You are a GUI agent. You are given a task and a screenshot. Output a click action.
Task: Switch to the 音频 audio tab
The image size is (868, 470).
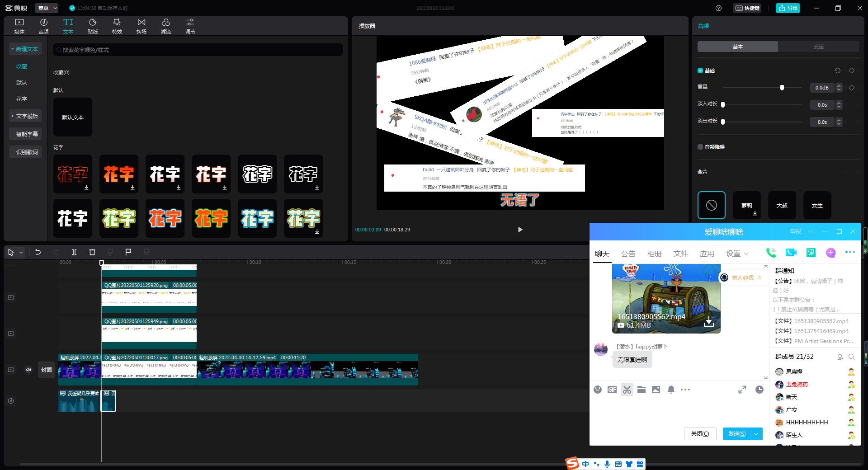tap(44, 26)
